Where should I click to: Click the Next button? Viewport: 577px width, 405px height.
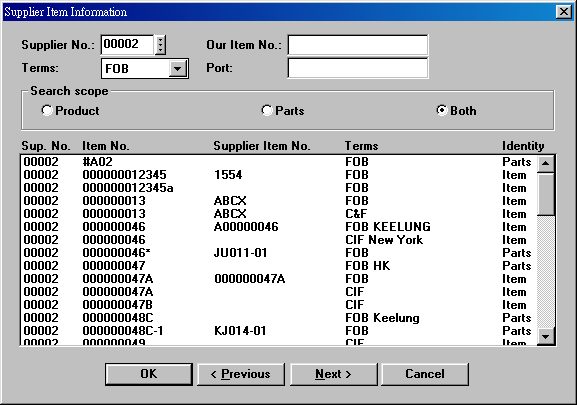pos(333,374)
